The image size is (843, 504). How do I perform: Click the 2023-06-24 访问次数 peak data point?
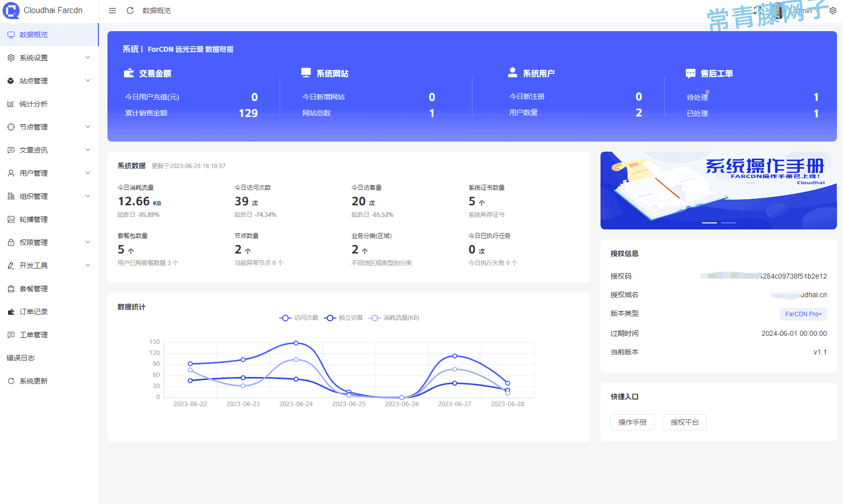coord(296,343)
